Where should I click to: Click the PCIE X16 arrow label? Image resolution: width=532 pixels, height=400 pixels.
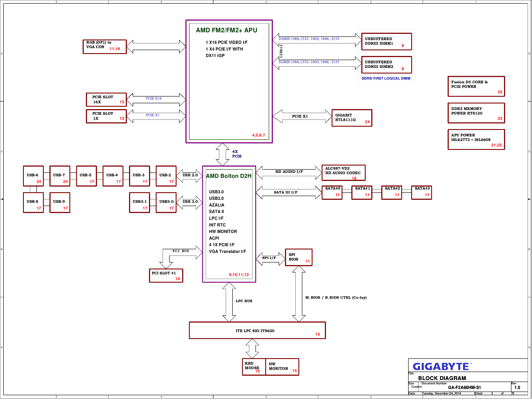154,99
